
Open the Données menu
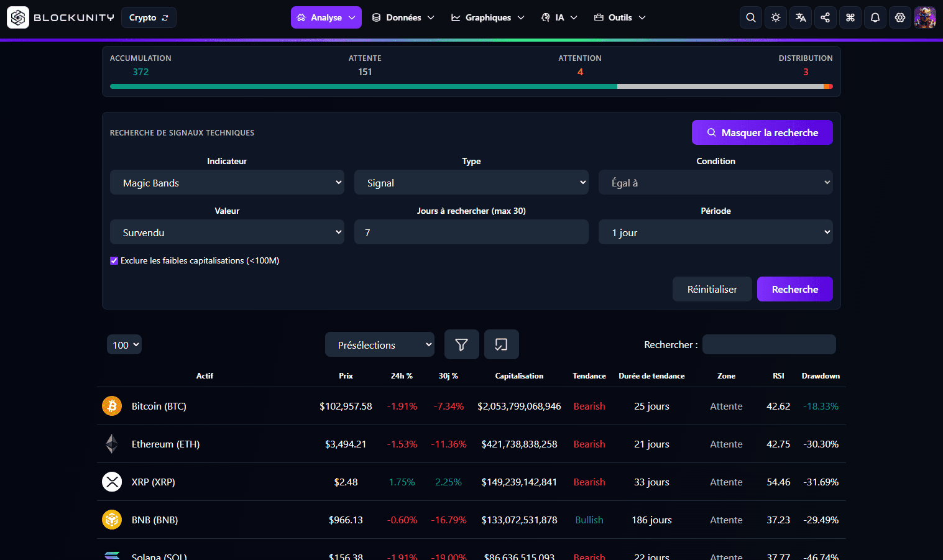point(403,17)
